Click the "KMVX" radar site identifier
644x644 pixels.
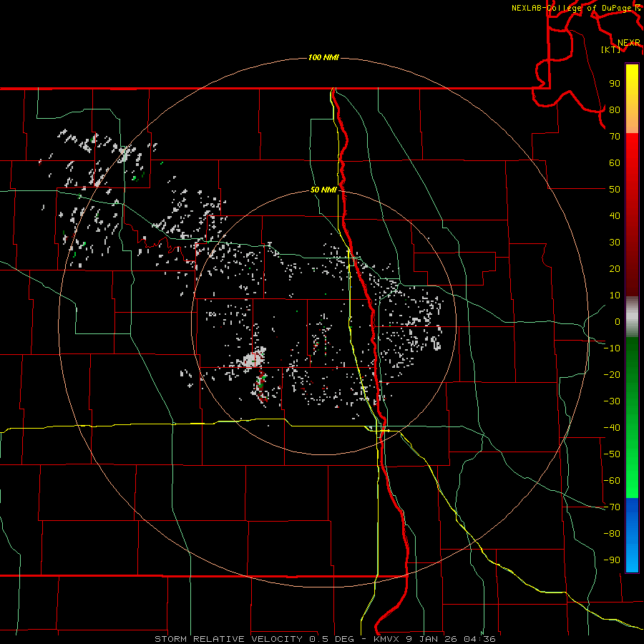point(386,639)
